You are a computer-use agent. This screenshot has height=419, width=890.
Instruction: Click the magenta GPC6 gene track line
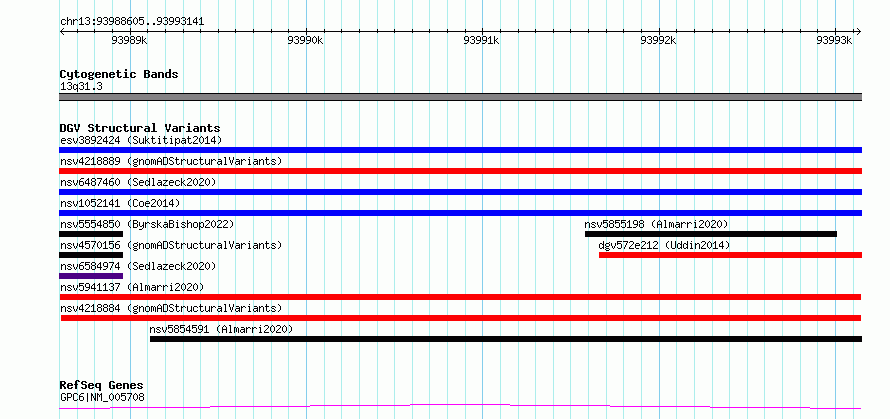click(460, 407)
